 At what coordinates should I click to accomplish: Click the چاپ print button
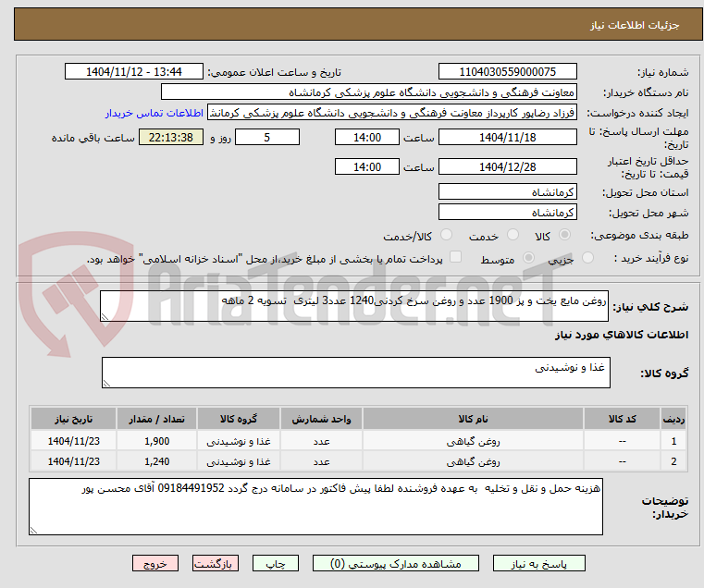pos(276,563)
